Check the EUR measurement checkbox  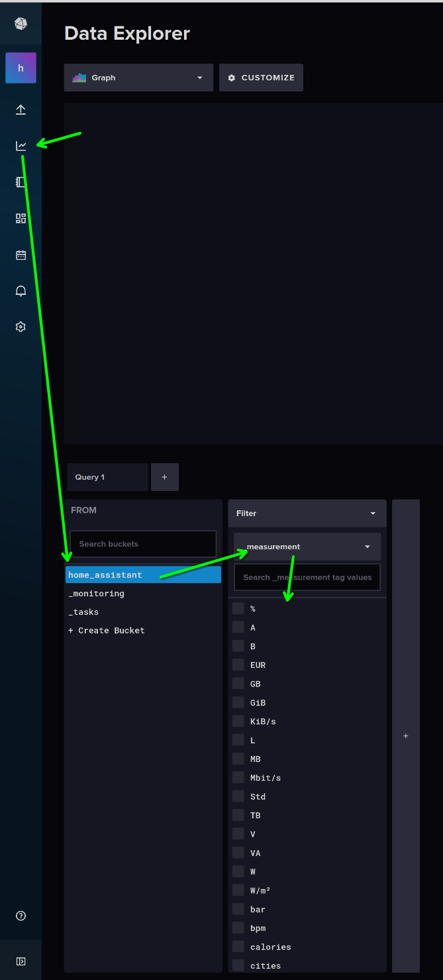[x=238, y=665]
